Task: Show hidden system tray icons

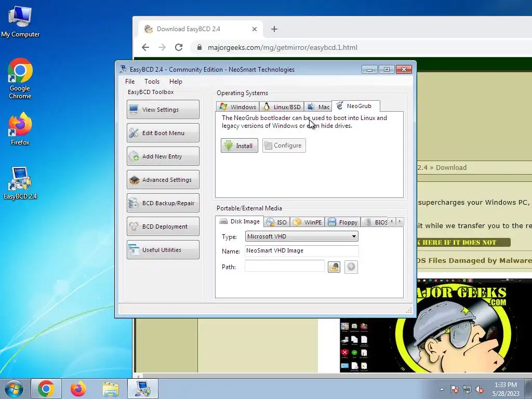Action: click(442, 390)
